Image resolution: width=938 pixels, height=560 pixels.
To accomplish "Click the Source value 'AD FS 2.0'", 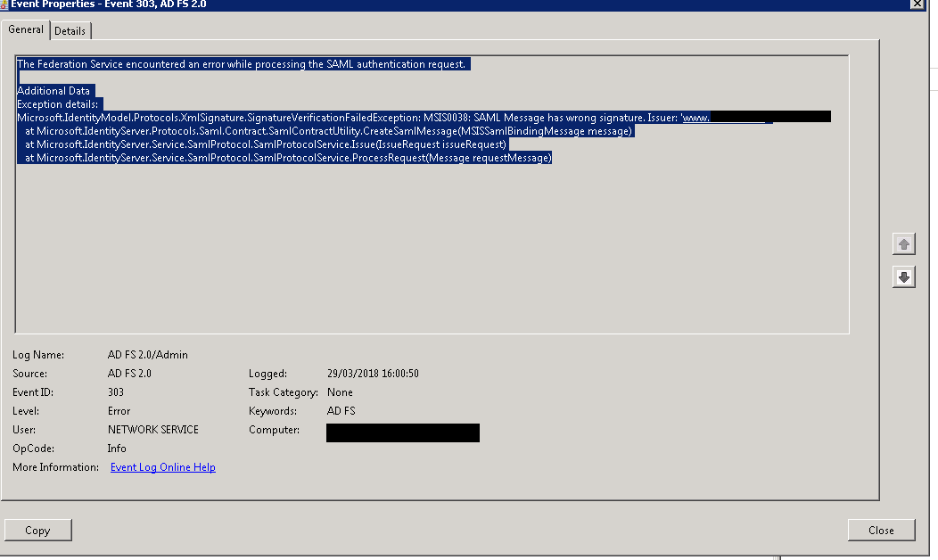I will [129, 374].
